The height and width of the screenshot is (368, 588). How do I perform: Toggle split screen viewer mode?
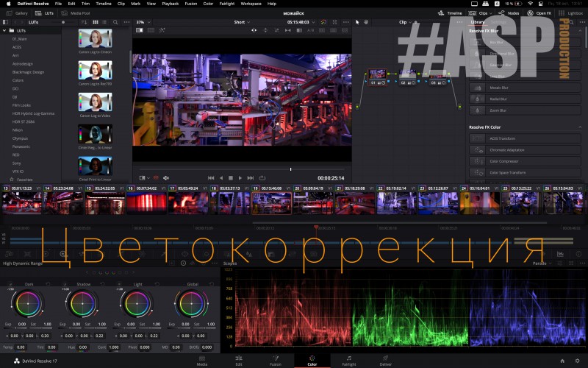point(151,30)
